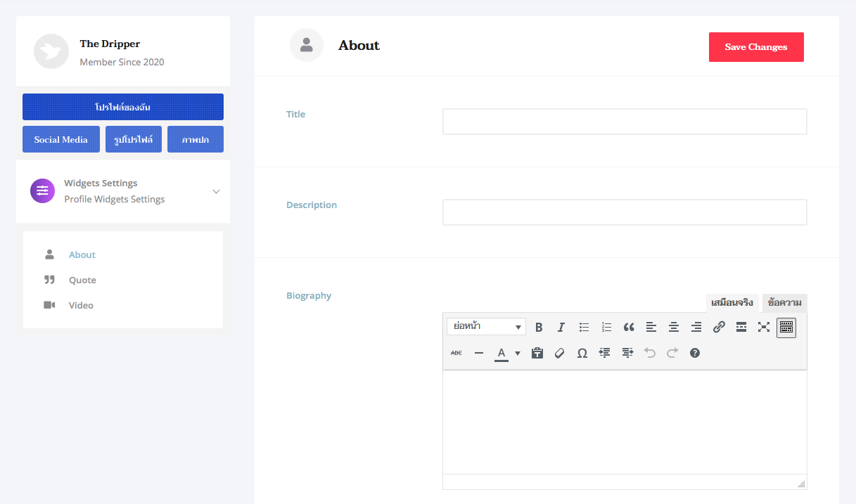The image size is (856, 504).
Task: Toggle bold formatting in Biography editor
Action: tap(539, 327)
